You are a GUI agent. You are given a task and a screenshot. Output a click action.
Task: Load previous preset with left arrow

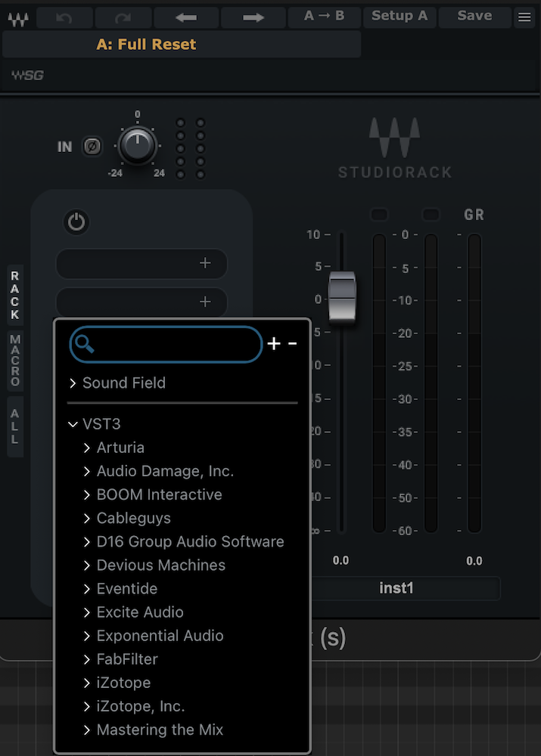[x=186, y=18]
